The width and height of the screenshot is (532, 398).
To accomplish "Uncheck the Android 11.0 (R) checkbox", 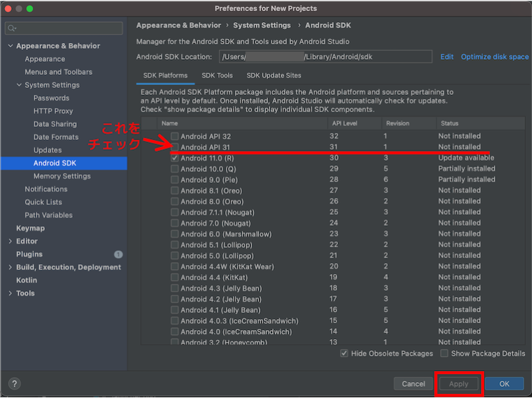I will pyautogui.click(x=175, y=158).
